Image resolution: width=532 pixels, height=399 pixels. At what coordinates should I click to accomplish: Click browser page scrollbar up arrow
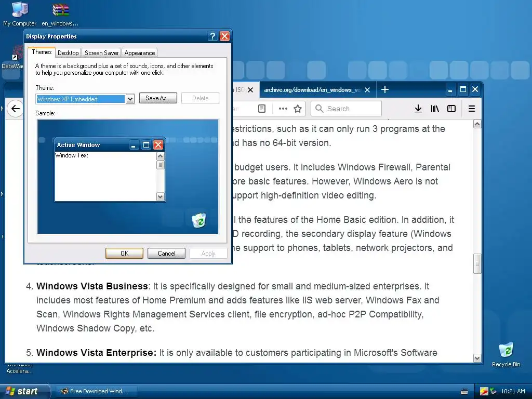point(477,124)
